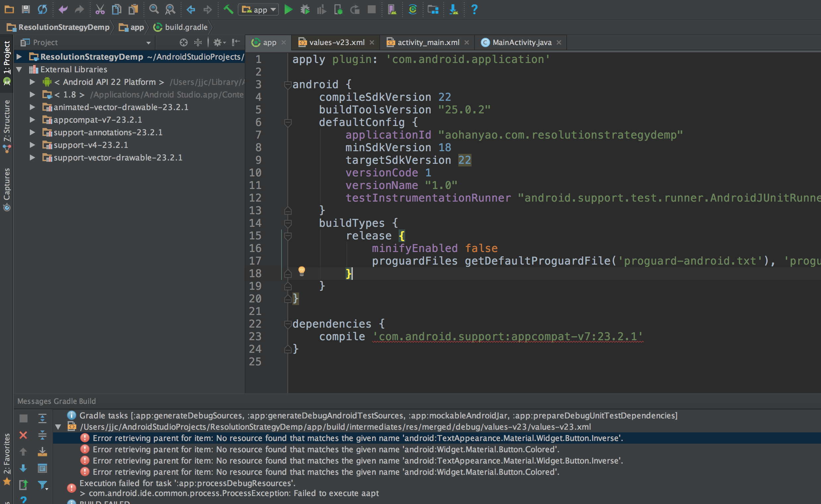Click the Copy icon in toolbar
Image resolution: width=821 pixels, height=504 pixels.
pyautogui.click(x=116, y=9)
